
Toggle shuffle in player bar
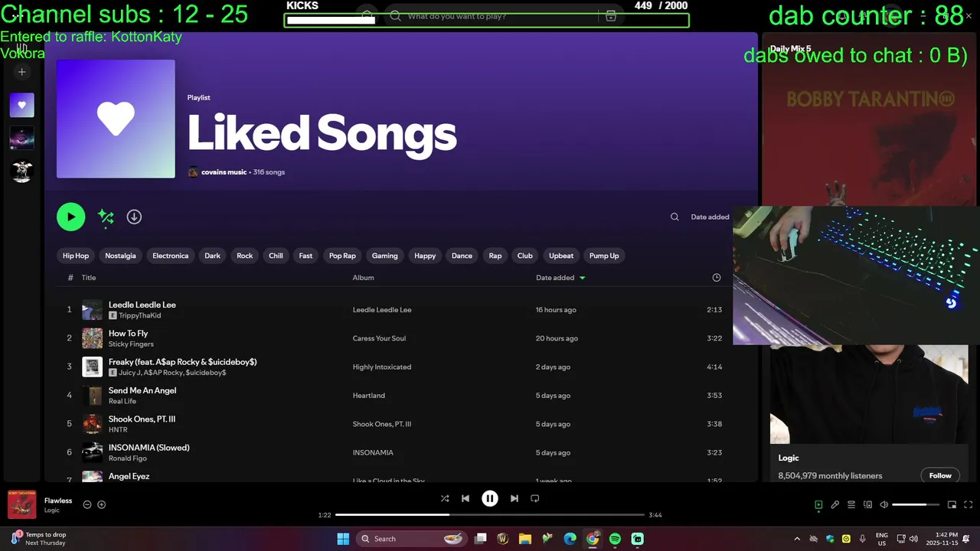point(445,498)
